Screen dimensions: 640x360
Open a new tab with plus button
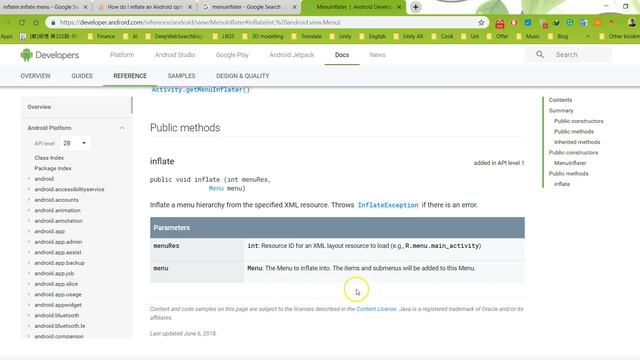coord(416,7)
